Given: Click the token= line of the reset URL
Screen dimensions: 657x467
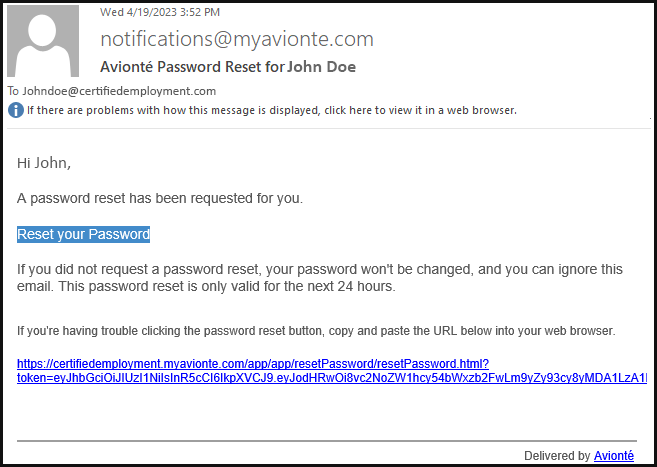Looking at the screenshot, I should click(332, 378).
